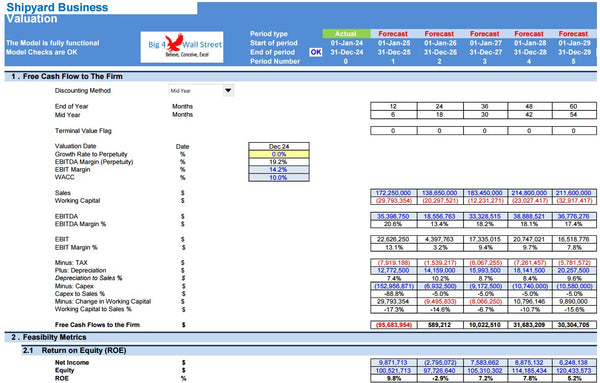Click the Discounting Method label
600x383 pixels.
pyautogui.click(x=83, y=91)
